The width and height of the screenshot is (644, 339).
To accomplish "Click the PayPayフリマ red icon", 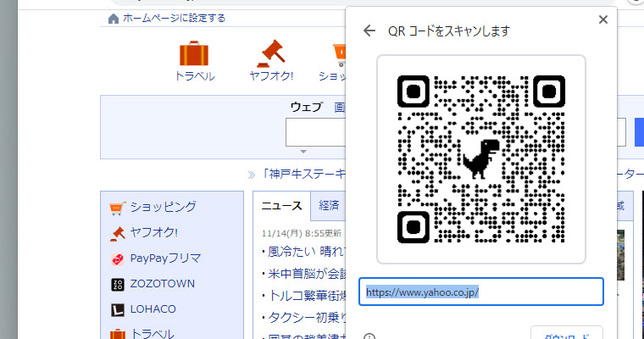I will pos(118,258).
